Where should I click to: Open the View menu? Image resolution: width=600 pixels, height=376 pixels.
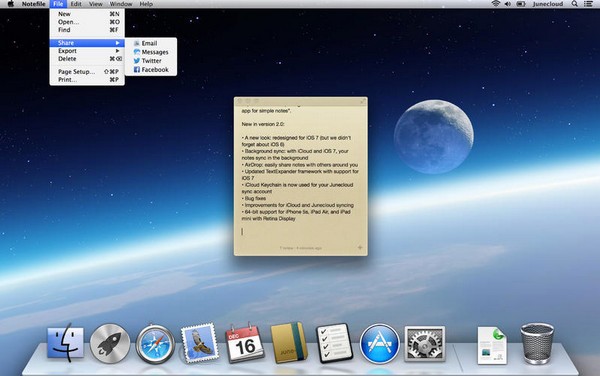click(x=96, y=4)
